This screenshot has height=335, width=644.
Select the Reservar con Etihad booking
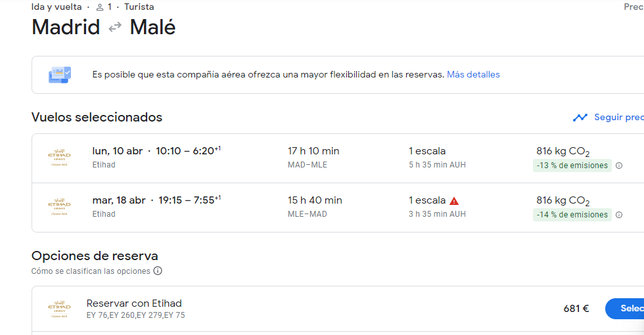[x=624, y=309]
